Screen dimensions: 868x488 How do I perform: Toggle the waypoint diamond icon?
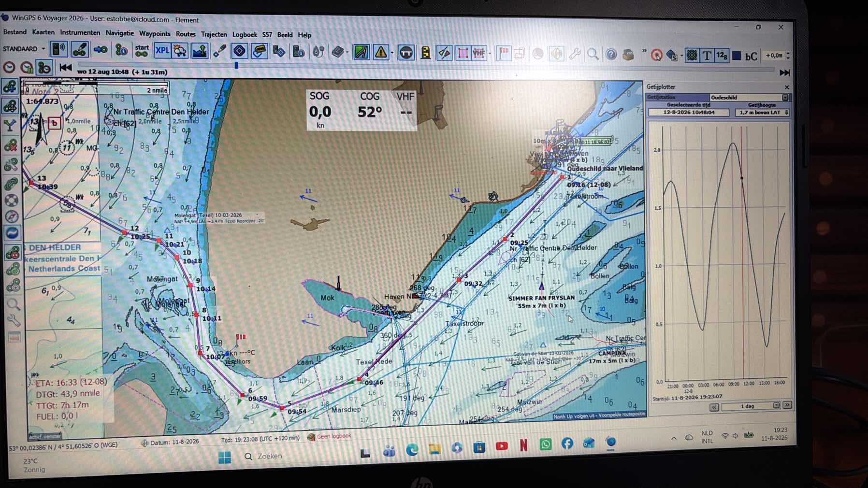[x=239, y=51]
